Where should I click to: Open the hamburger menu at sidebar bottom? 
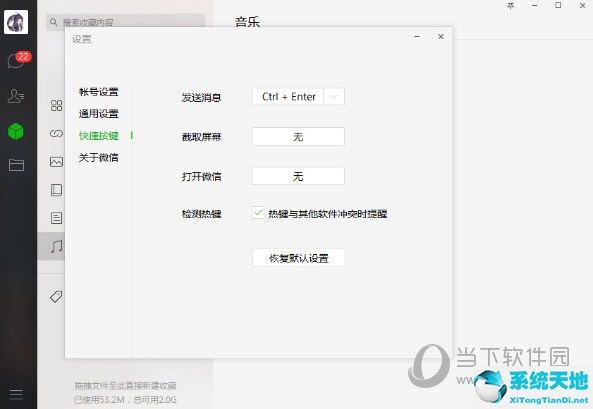click(16, 394)
